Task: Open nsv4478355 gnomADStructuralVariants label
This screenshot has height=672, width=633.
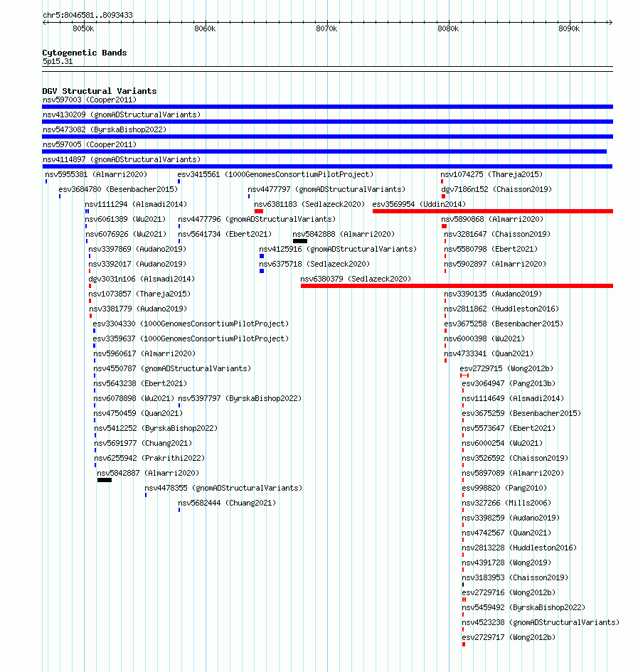Action: pos(223,488)
